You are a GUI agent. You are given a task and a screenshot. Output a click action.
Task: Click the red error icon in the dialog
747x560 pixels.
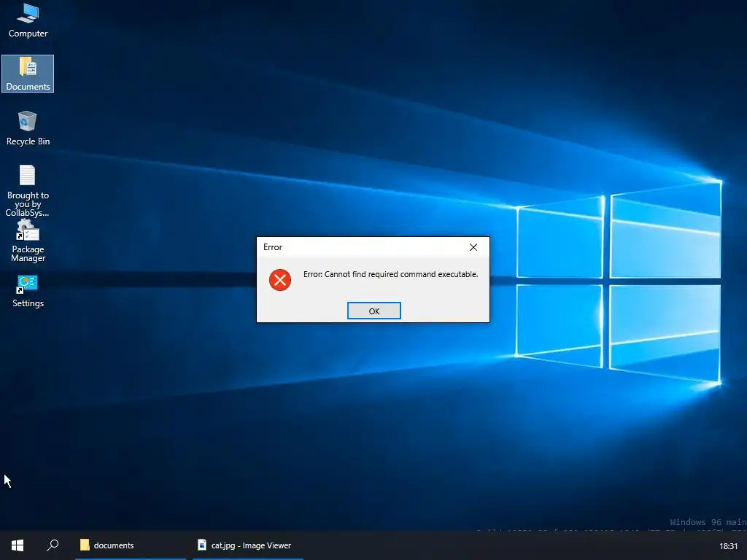(280, 280)
